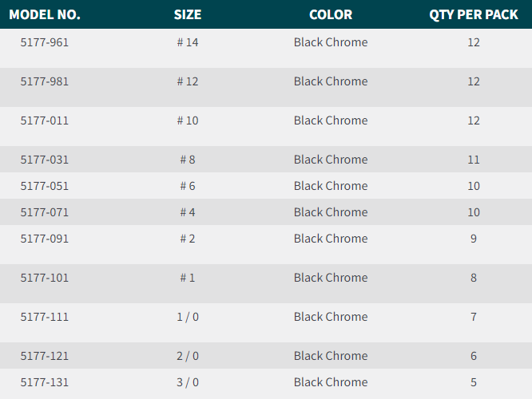Image resolution: width=532 pixels, height=399 pixels.
Task: Choose model number 5177-131
Action: (45, 382)
